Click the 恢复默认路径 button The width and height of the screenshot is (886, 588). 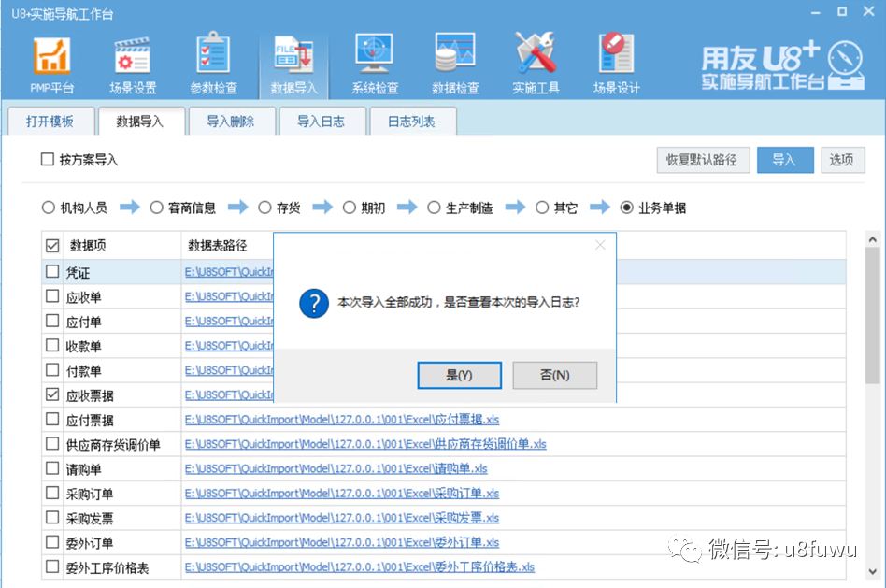tap(703, 160)
